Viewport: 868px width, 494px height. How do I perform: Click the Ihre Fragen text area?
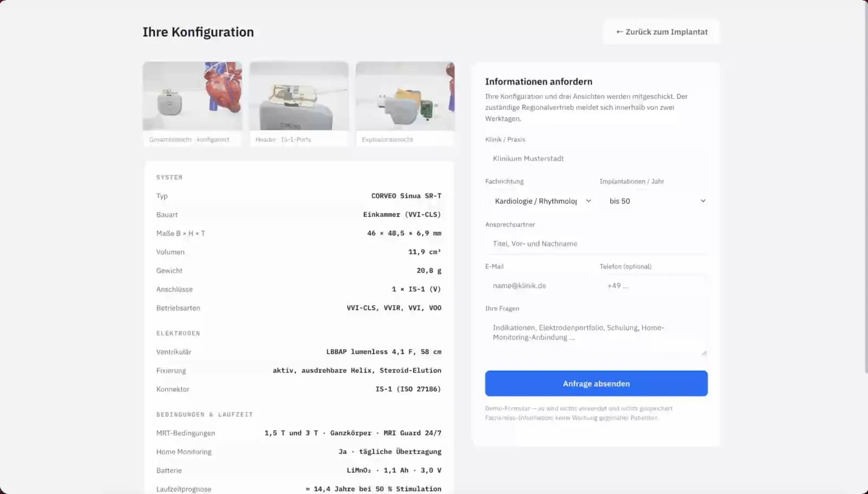click(596, 337)
